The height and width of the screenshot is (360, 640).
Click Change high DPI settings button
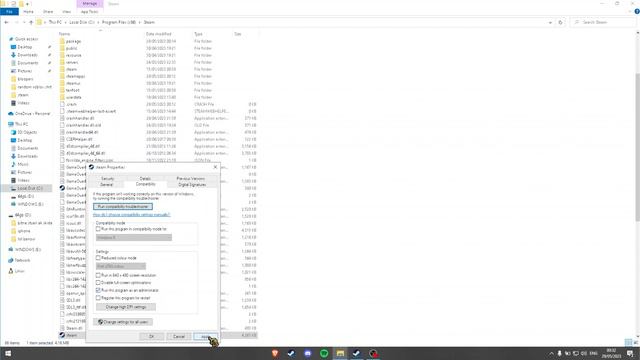point(126,307)
